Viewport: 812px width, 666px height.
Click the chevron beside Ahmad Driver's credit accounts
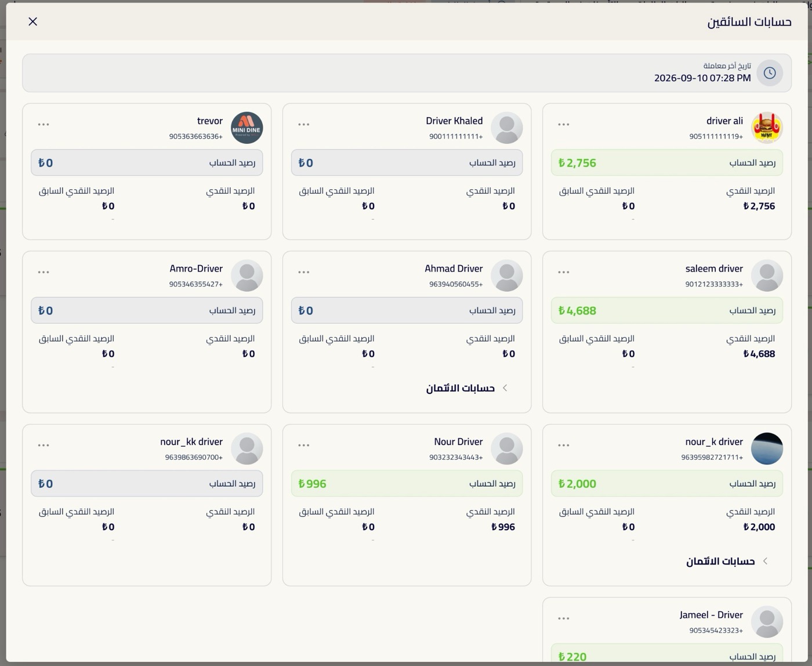point(505,388)
